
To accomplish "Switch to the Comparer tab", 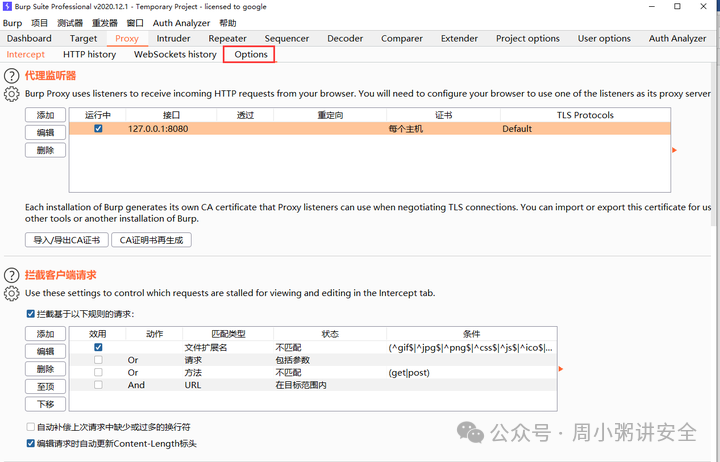I will click(x=402, y=39).
